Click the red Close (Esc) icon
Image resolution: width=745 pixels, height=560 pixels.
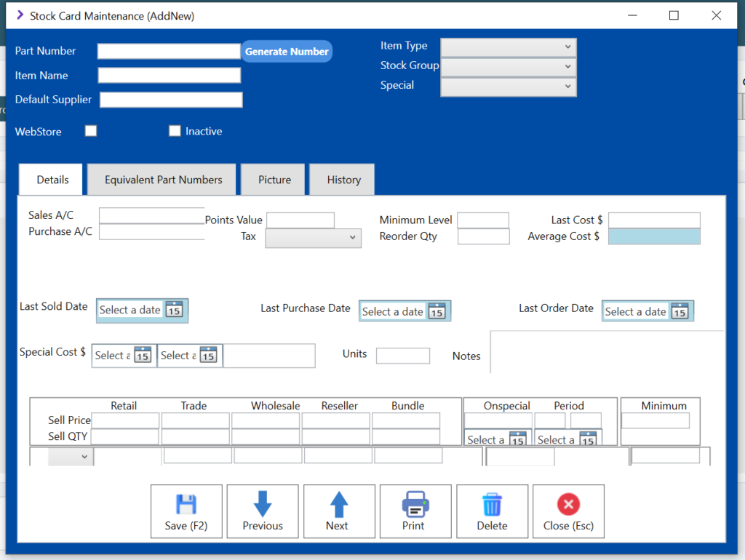[568, 504]
